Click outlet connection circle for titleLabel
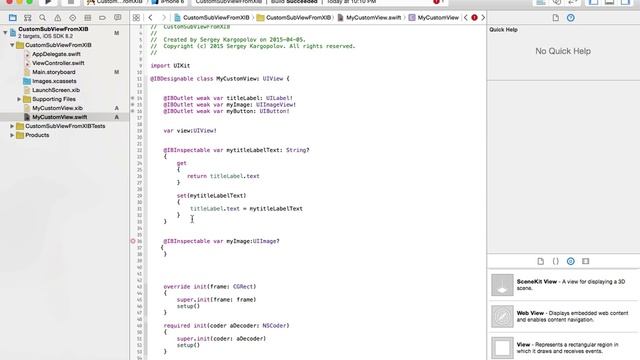Image resolution: width=640 pixels, height=360 pixels. tap(133, 98)
